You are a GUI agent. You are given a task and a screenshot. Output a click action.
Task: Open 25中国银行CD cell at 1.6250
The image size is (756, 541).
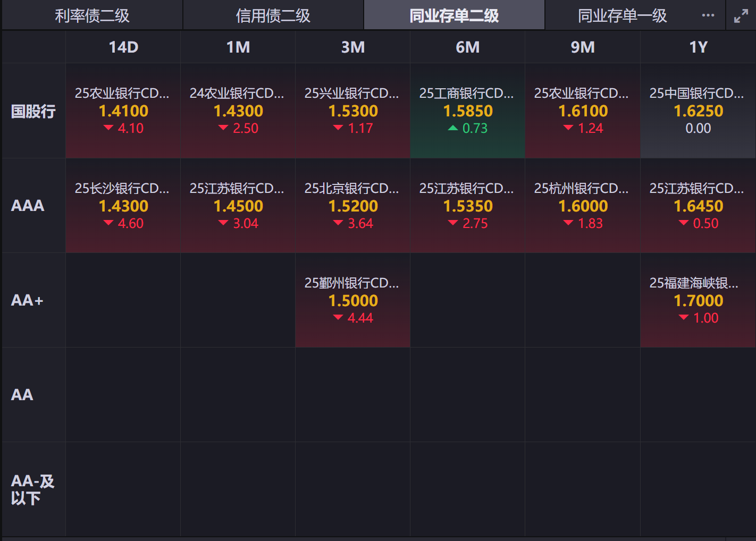698,111
